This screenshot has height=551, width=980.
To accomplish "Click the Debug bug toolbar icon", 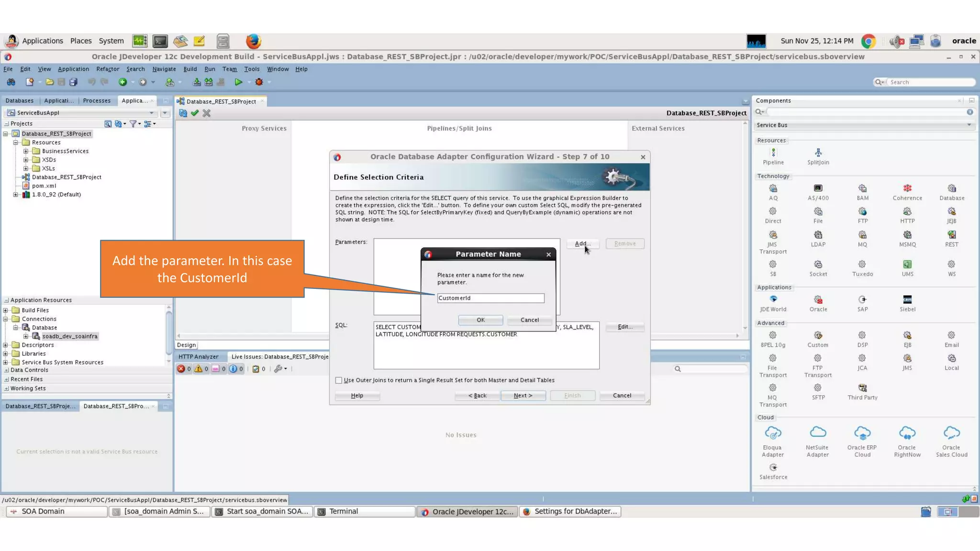I will click(x=259, y=82).
